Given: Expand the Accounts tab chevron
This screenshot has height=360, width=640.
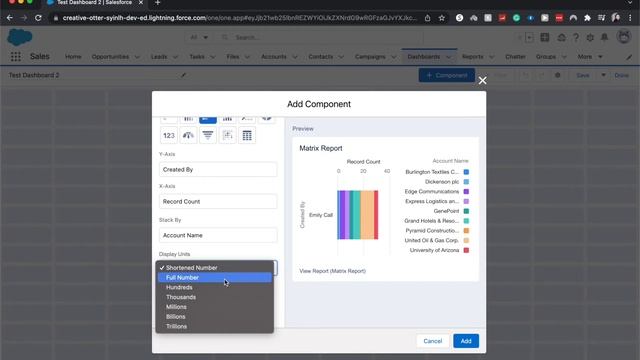Looking at the screenshot, I should coord(295,57).
